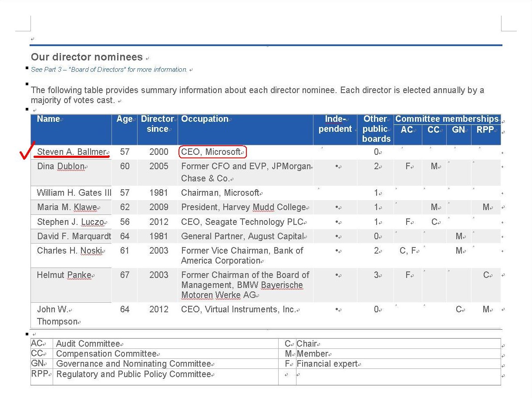The height and width of the screenshot is (398, 532).
Task: Click "Former Chairman of the Board of Management" occupation
Action: coord(245,285)
